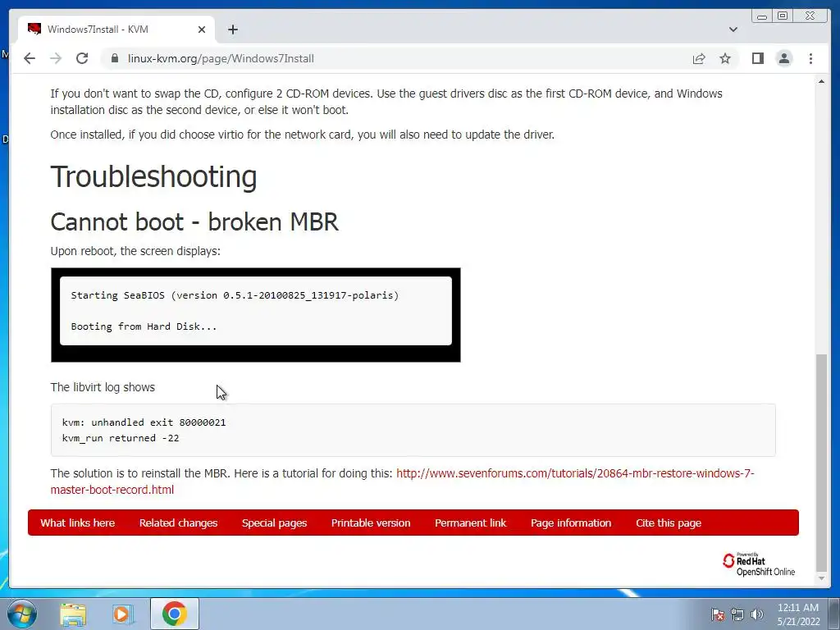Open the Action Center flag icon
Screen dimensions: 840x630
coord(718,614)
